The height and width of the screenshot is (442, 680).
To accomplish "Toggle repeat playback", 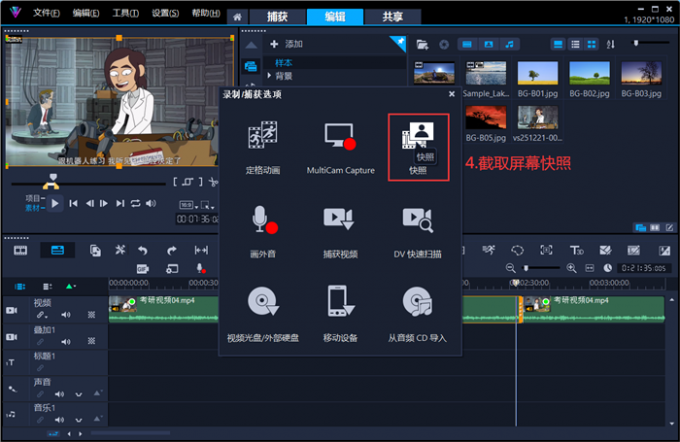I will click(x=135, y=203).
